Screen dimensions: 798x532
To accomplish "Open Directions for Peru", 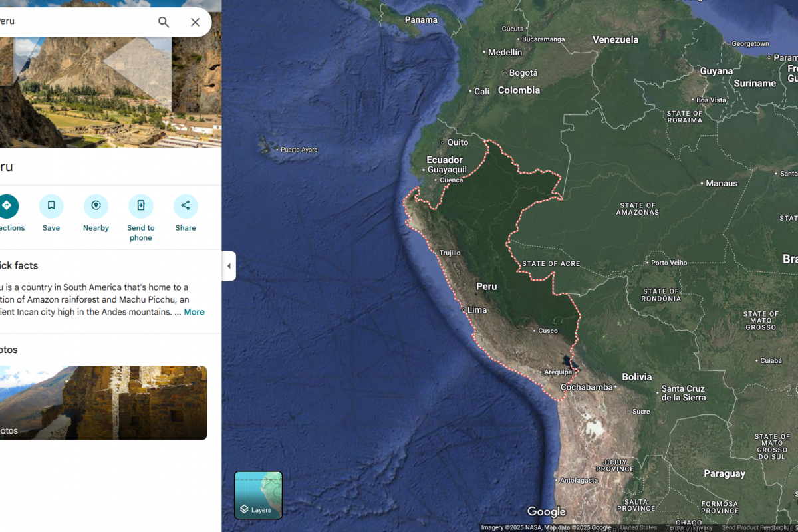I will coord(7,206).
